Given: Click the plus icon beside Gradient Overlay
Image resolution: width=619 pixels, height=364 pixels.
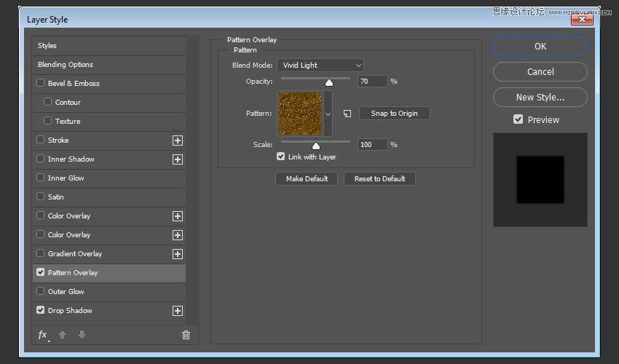Looking at the screenshot, I should [x=177, y=254].
